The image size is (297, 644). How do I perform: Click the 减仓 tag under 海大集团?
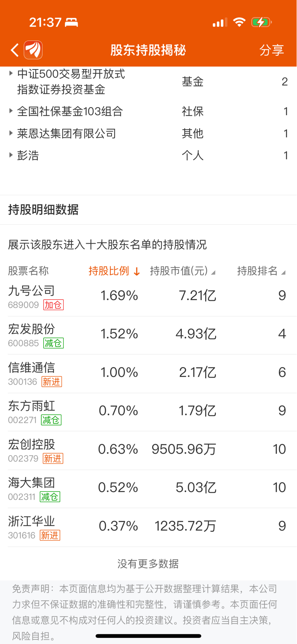coord(50,497)
